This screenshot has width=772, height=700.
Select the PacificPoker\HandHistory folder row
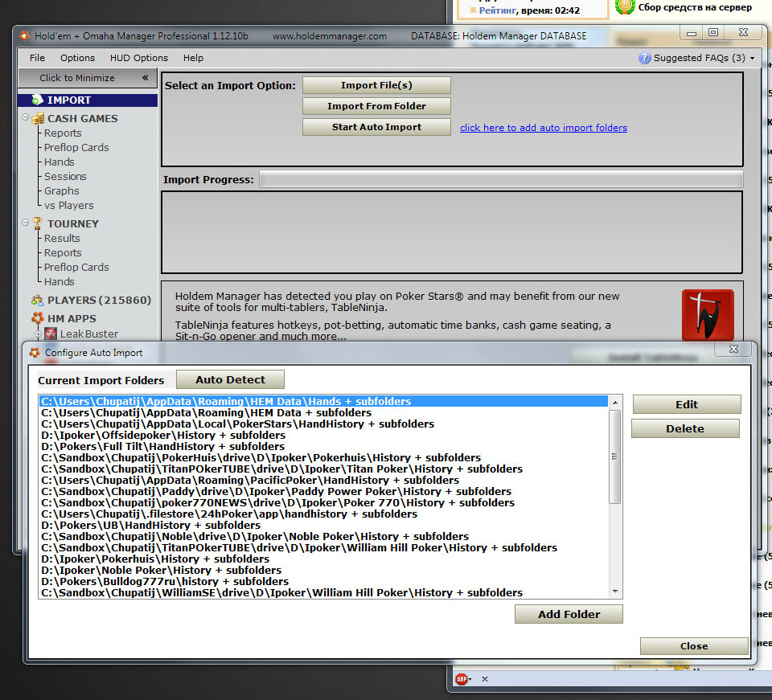(x=323, y=480)
